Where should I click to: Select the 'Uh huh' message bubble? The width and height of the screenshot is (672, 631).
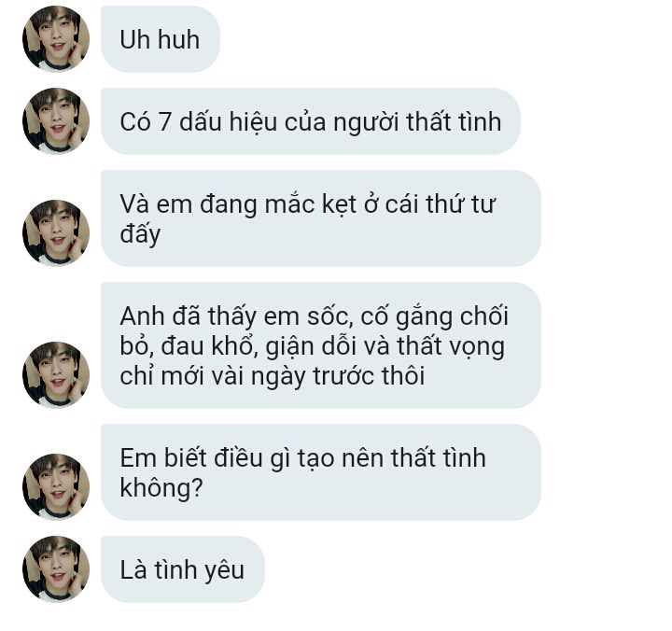[161, 39]
